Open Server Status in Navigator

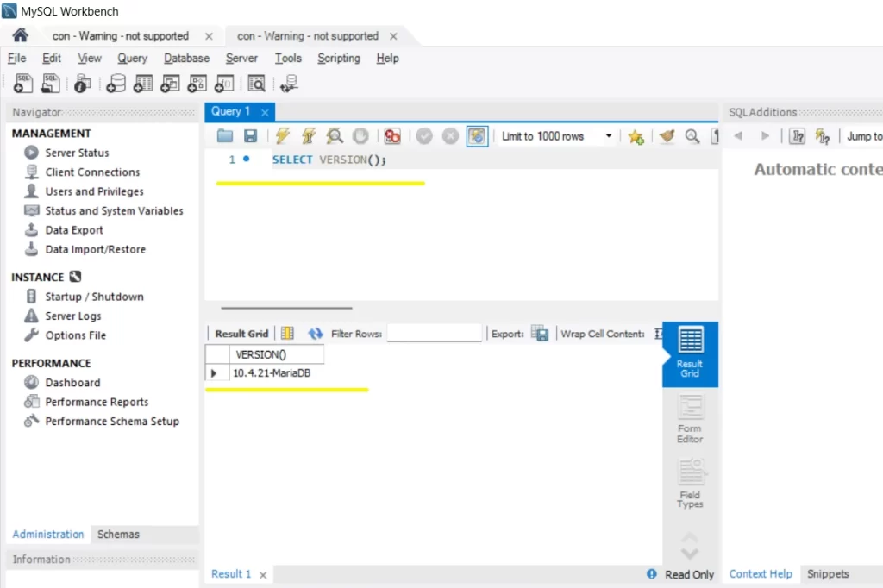tap(77, 153)
